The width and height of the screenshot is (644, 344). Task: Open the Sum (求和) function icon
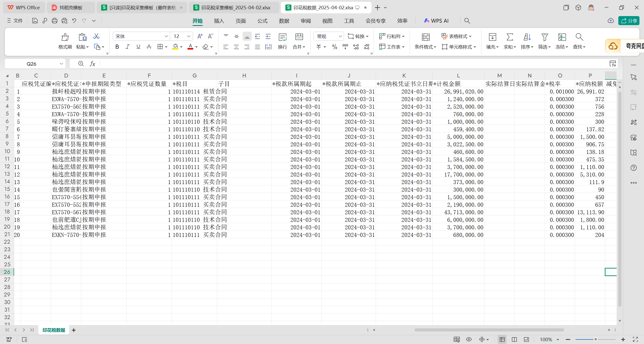click(510, 37)
